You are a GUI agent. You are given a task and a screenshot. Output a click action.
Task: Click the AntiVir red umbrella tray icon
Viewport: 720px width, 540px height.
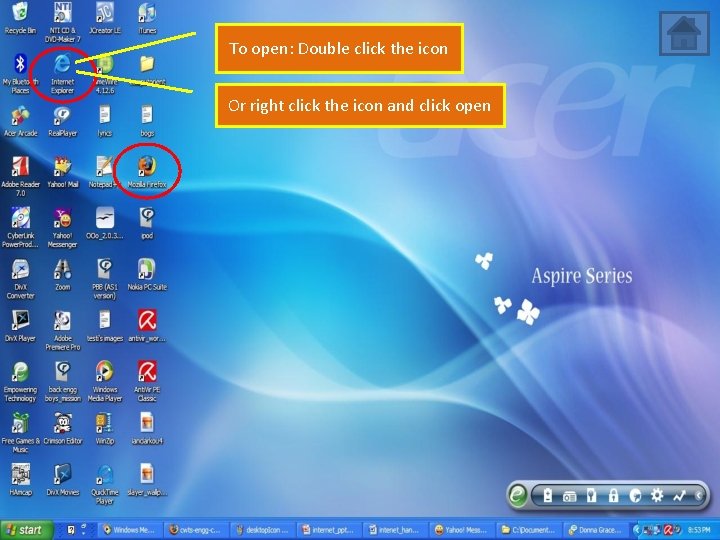tap(669, 530)
